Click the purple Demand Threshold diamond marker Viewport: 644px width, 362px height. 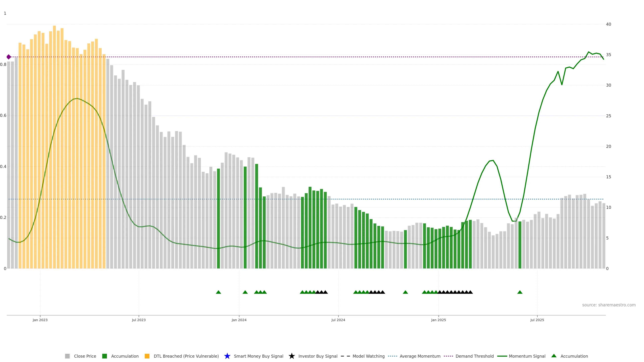tap(9, 57)
